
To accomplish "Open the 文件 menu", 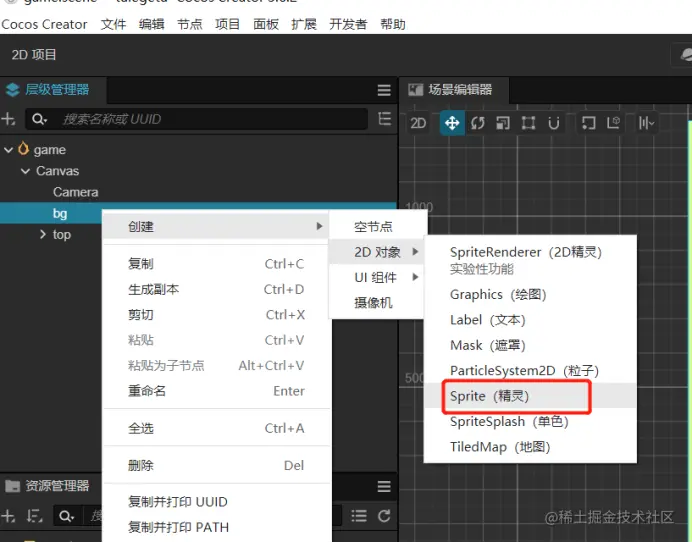I will pos(113,24).
